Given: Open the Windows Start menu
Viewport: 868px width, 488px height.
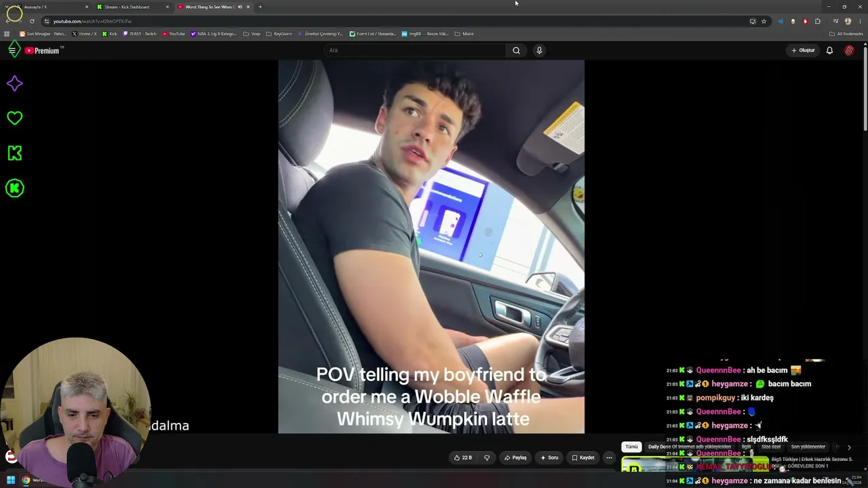Looking at the screenshot, I should [11, 481].
